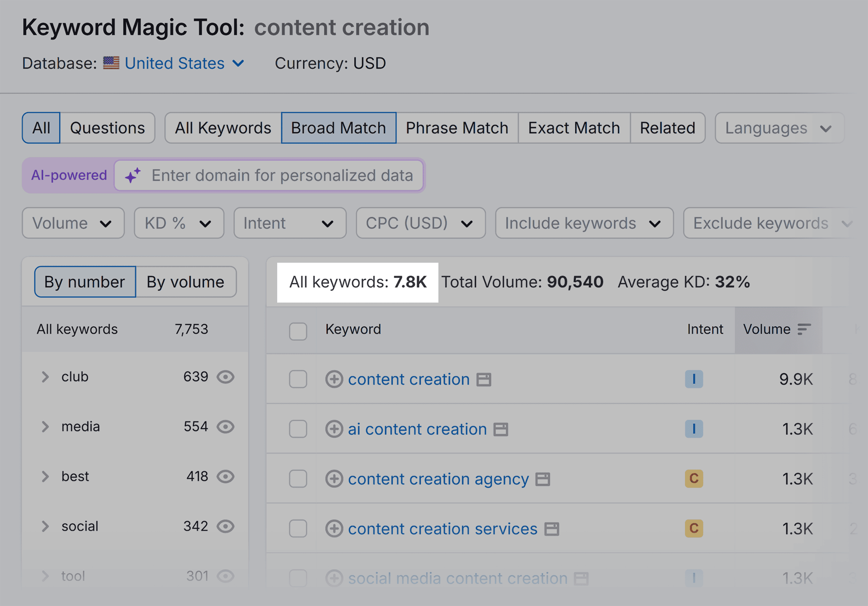Screen dimensions: 868x606
Task: Click the AI-powered sparkle icon
Action: coord(133,175)
